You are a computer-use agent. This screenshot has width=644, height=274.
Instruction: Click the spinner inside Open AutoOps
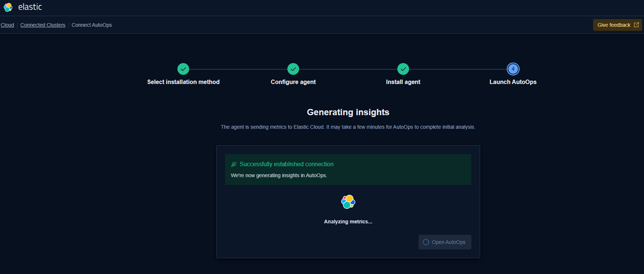coord(426,242)
